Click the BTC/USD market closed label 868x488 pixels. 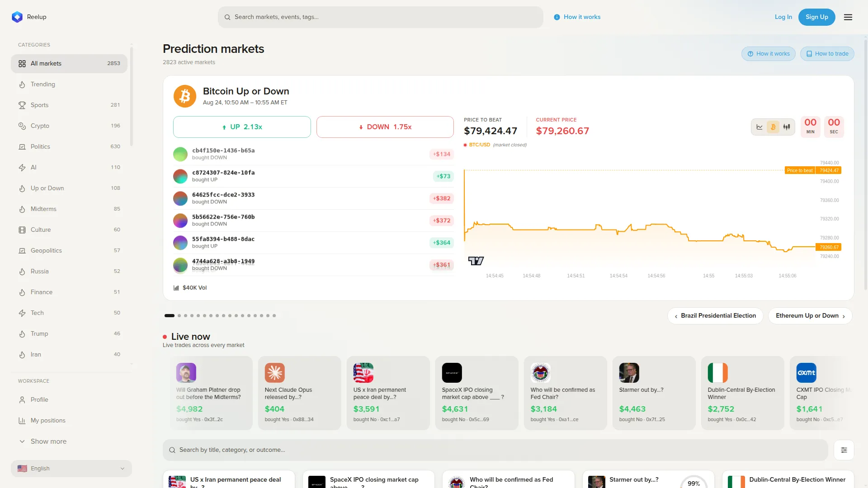click(495, 145)
